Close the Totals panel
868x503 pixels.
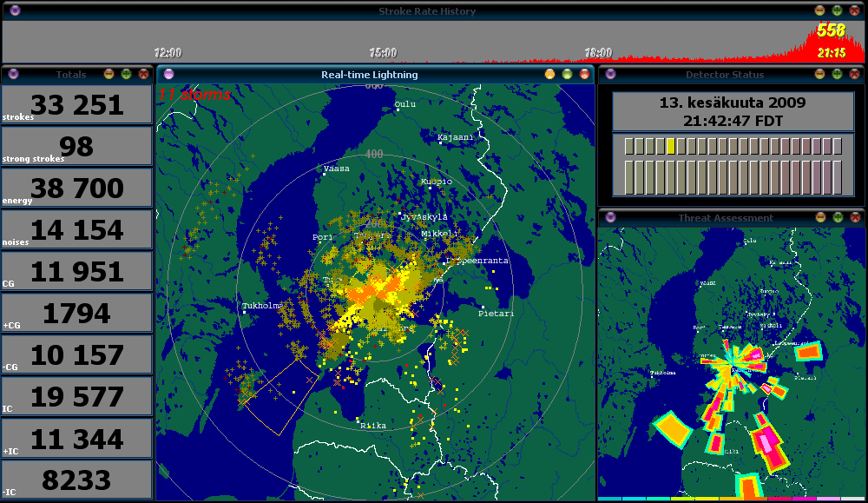(x=143, y=74)
